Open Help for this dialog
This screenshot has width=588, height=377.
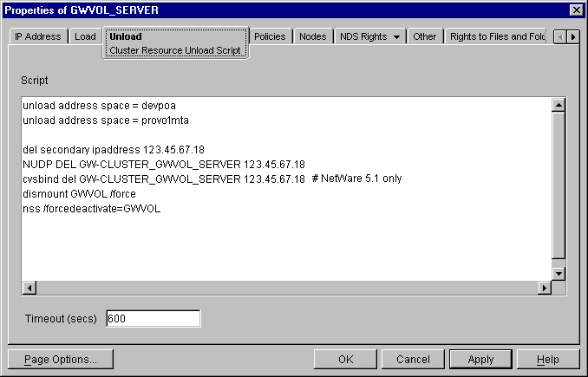[547, 360]
